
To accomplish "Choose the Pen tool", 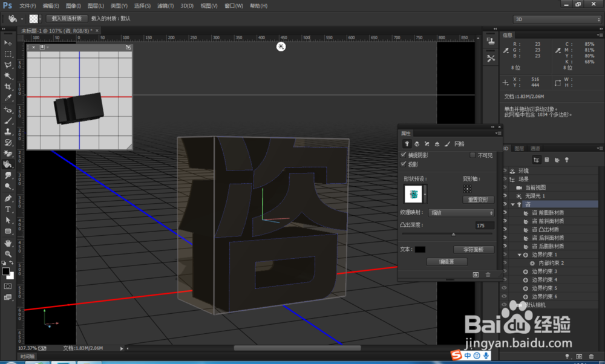I will [x=8, y=198].
